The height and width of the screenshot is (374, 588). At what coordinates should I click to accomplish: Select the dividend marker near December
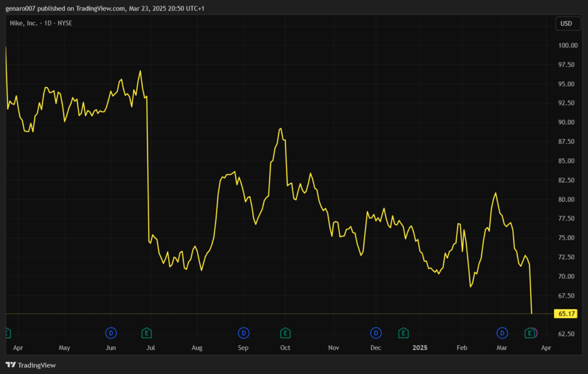coord(376,333)
